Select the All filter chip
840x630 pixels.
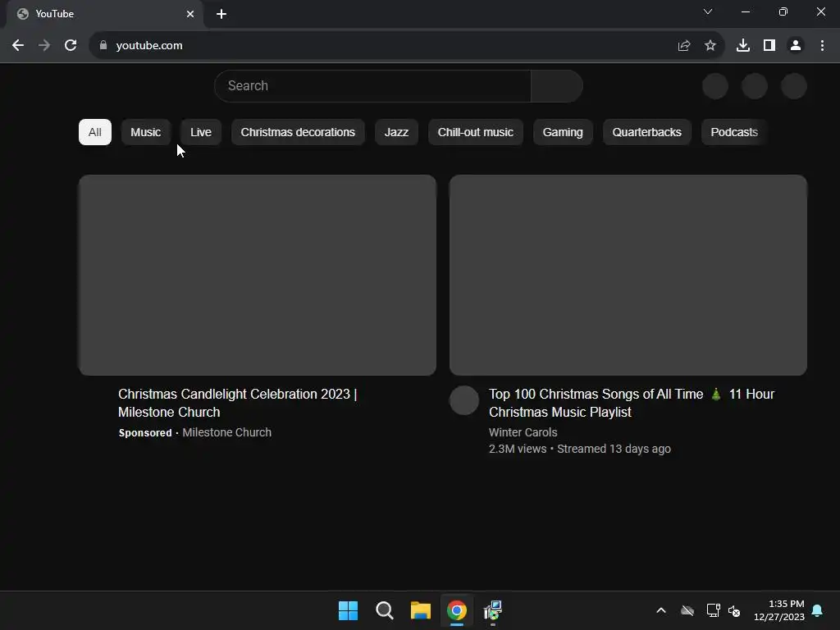pos(95,132)
